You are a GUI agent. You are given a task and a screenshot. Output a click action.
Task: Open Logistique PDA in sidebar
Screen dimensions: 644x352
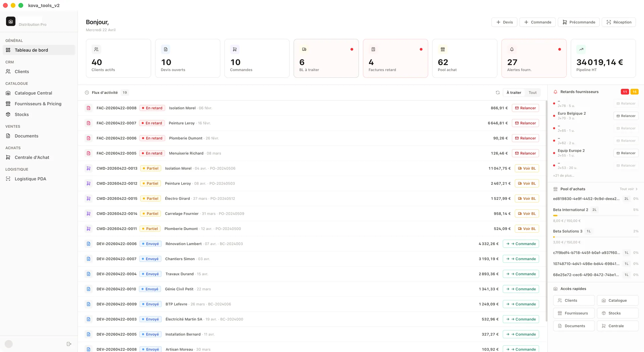[x=30, y=179]
